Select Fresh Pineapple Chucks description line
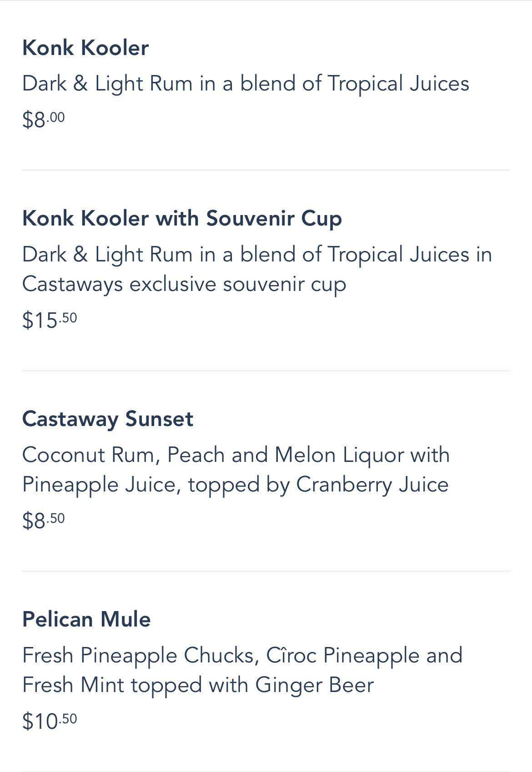Viewport: 532px width, 772px height. (x=242, y=656)
